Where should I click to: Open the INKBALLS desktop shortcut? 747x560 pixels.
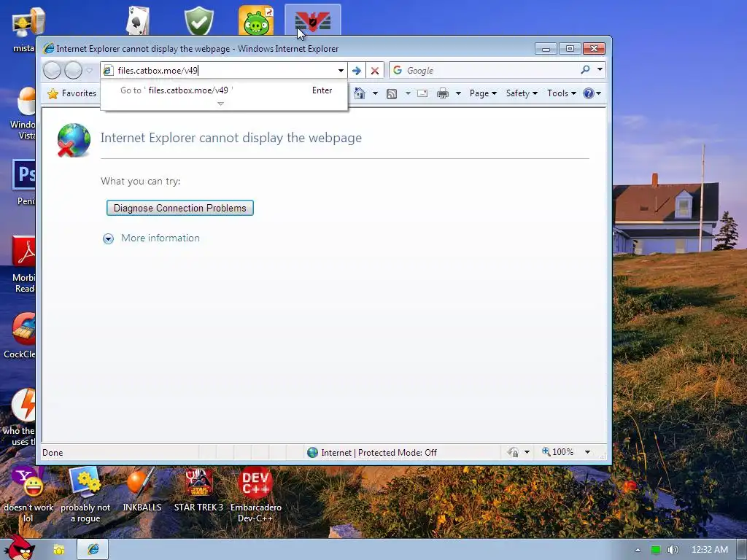click(142, 489)
